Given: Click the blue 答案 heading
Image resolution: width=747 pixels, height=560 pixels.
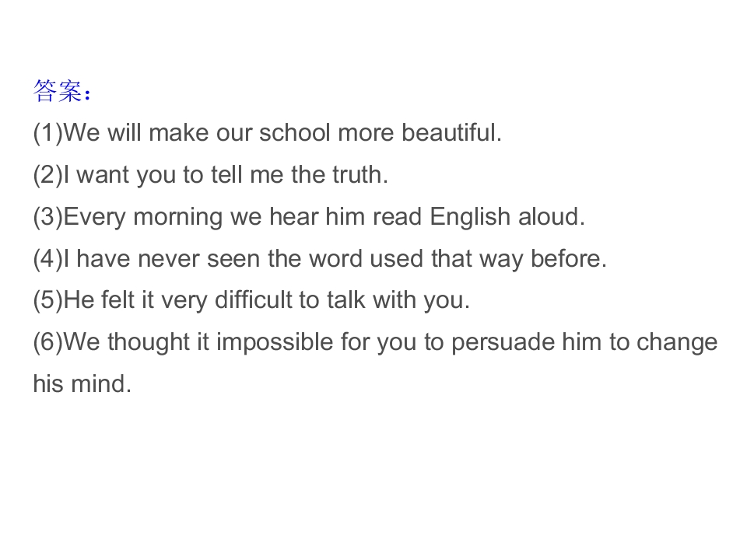Looking at the screenshot, I should pyautogui.click(x=58, y=92).
